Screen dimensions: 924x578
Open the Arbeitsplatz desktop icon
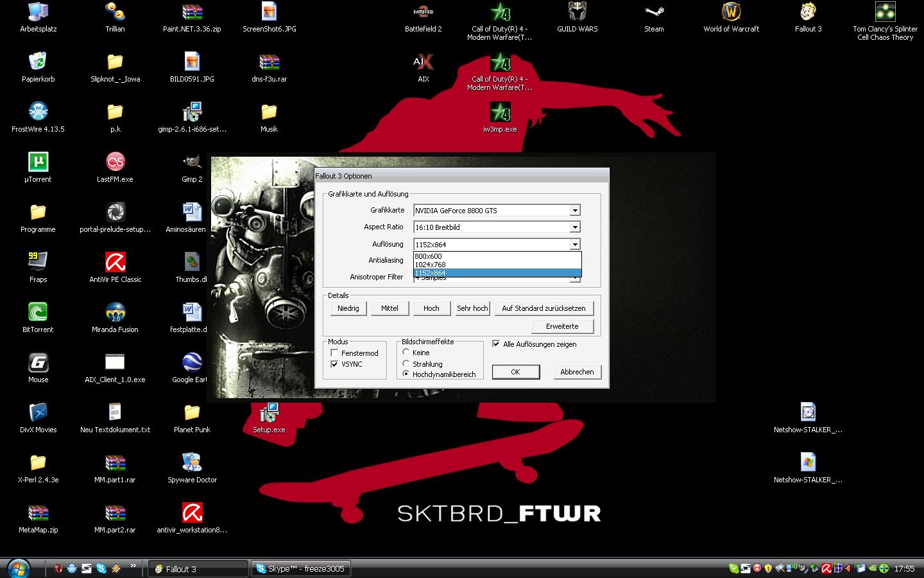click(38, 17)
